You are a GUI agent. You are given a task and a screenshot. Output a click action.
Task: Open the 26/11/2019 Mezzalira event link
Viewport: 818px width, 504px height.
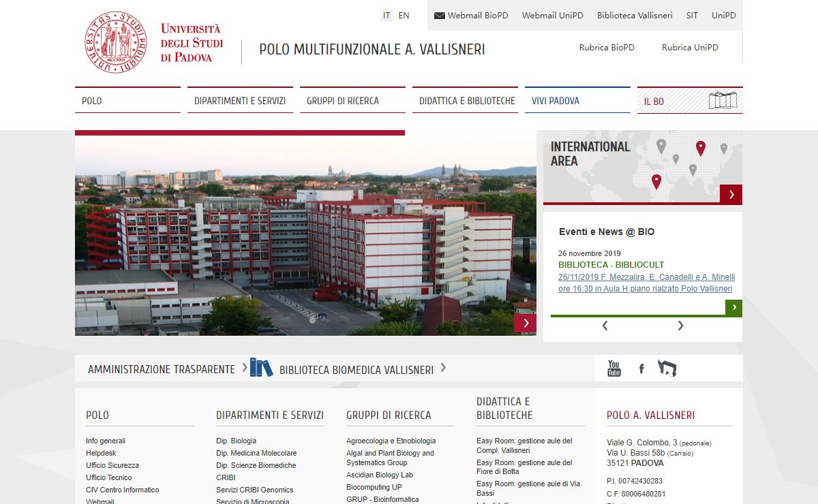tap(646, 283)
